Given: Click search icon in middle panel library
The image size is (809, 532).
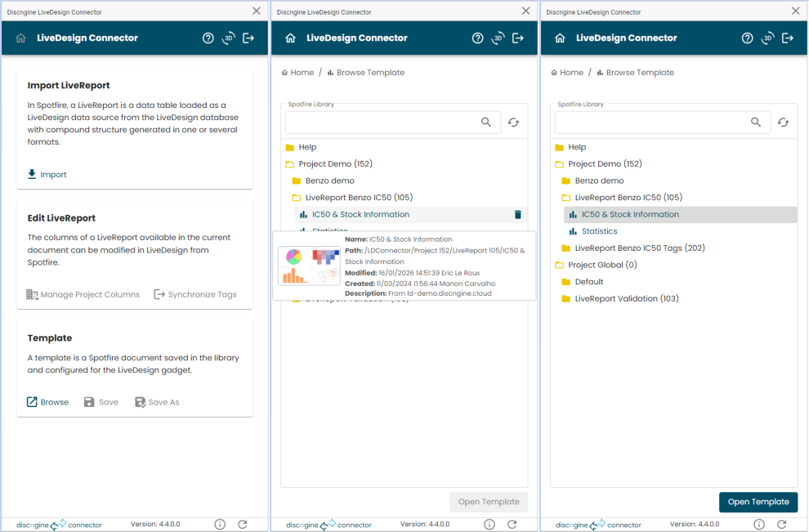Looking at the screenshot, I should (486, 123).
